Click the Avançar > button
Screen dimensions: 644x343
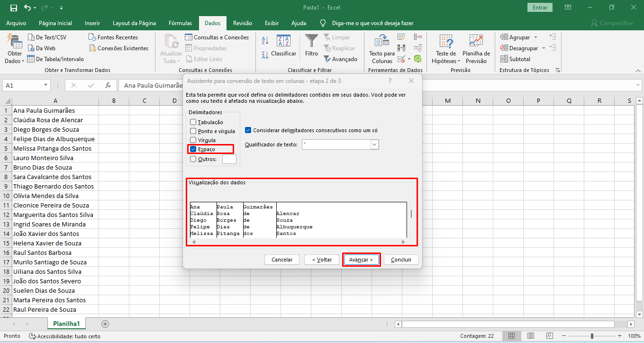(361, 260)
